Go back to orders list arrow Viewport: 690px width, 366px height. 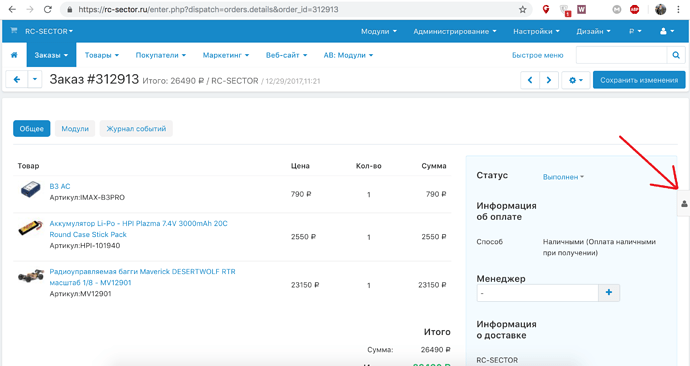tap(17, 80)
